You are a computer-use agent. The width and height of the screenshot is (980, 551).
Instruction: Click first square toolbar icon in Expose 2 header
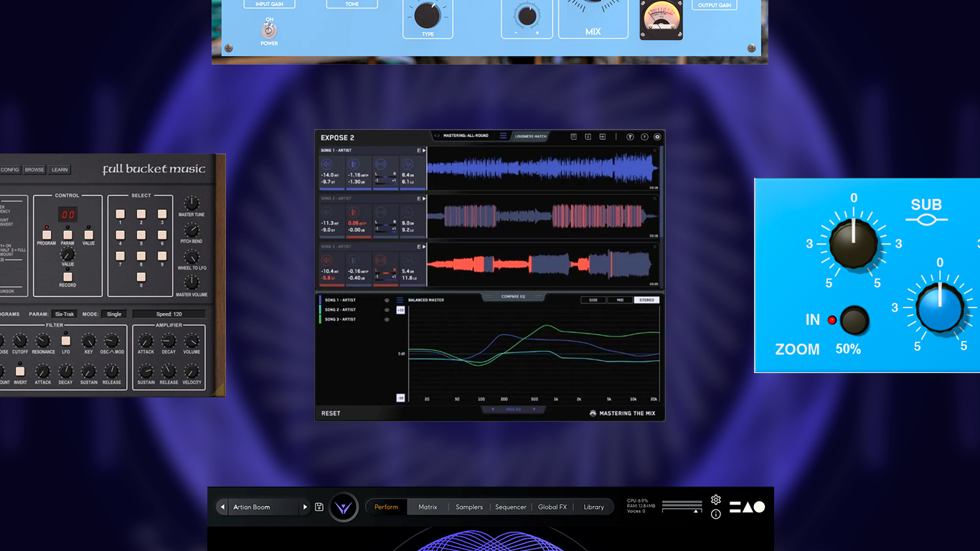tap(573, 136)
